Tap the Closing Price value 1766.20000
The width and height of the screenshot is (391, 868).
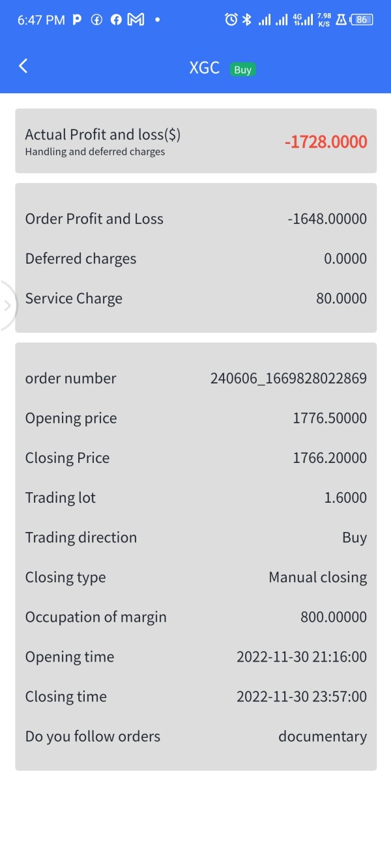coord(330,458)
